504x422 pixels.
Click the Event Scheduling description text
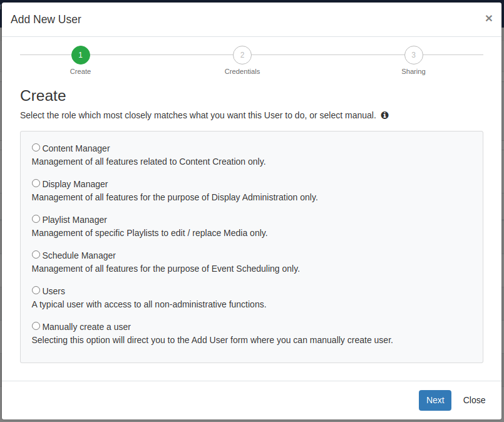coord(166,269)
